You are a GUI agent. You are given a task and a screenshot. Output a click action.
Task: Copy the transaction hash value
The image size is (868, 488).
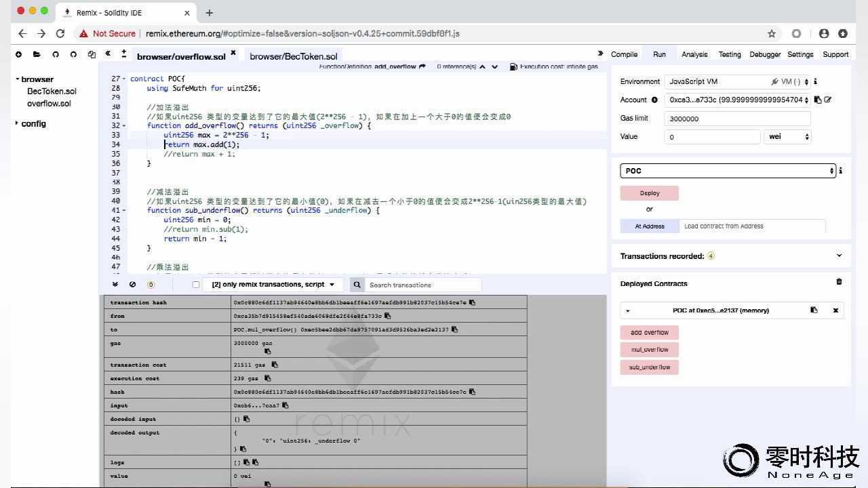tap(472, 303)
